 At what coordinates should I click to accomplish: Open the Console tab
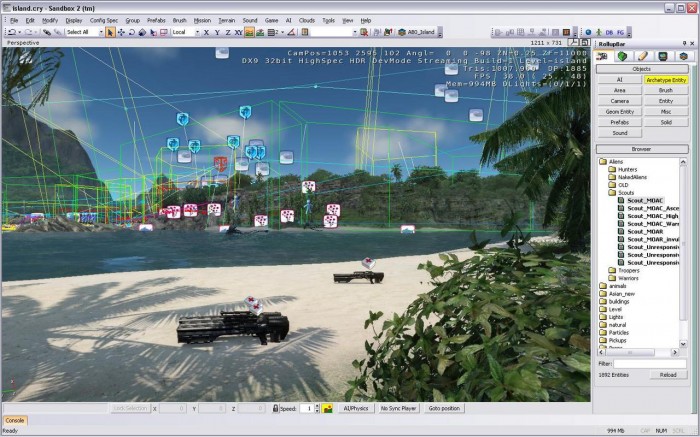(x=15, y=420)
